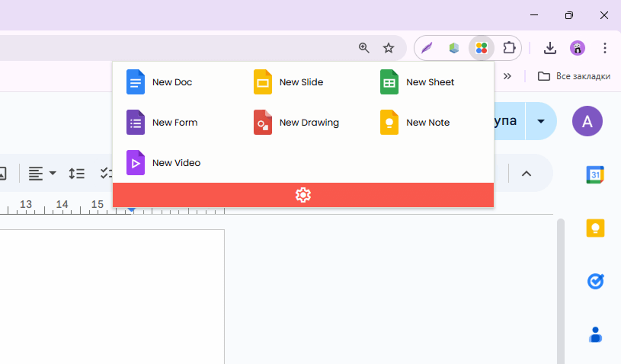
Task: Open Google Calendar side panel
Action: tap(595, 174)
